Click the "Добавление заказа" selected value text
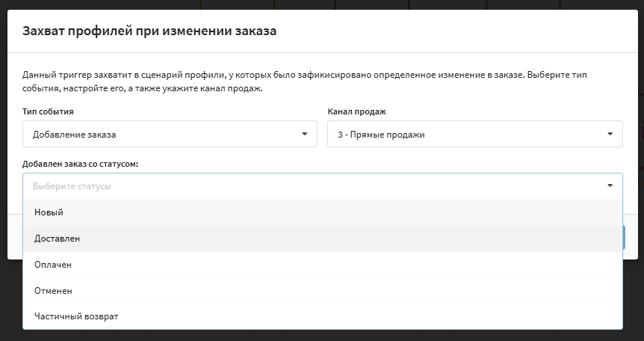Screen dimensions: 644x341 [x=75, y=135]
